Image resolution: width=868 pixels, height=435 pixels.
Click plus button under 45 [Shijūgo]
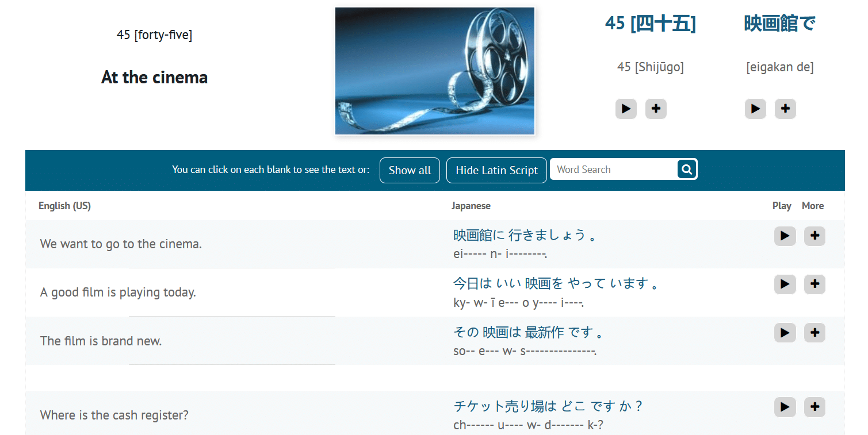tap(656, 109)
